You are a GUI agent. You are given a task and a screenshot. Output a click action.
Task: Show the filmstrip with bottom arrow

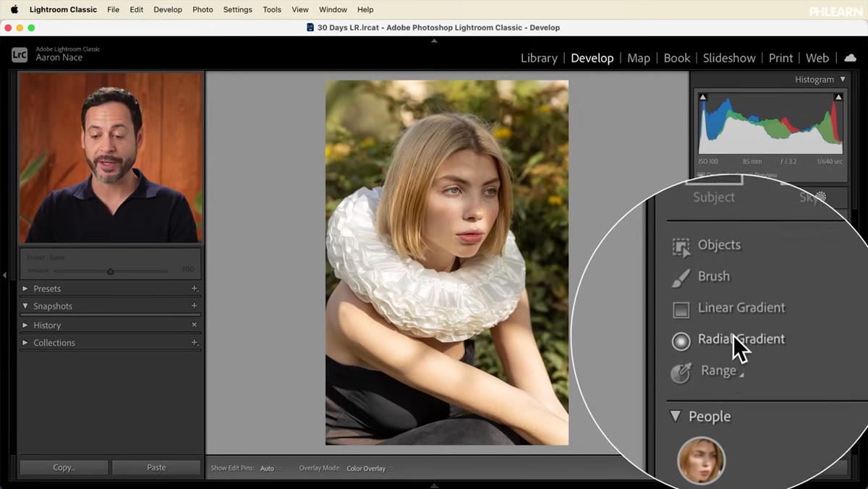click(x=434, y=485)
